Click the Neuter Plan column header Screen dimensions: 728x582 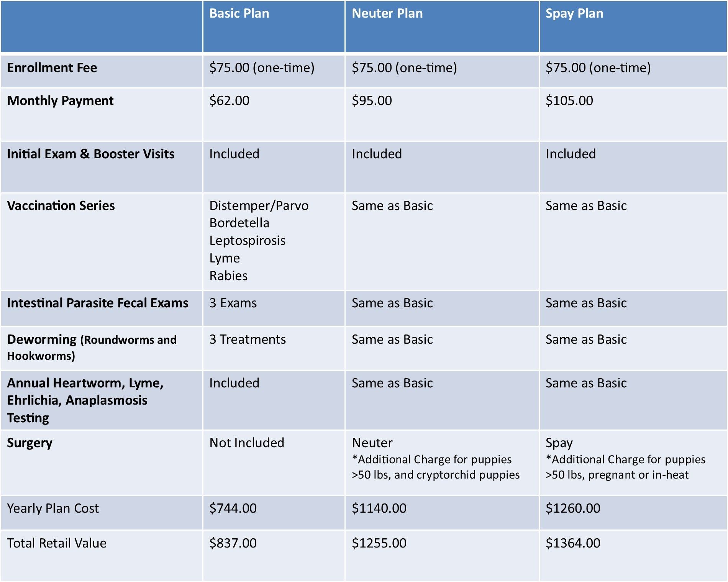click(387, 13)
